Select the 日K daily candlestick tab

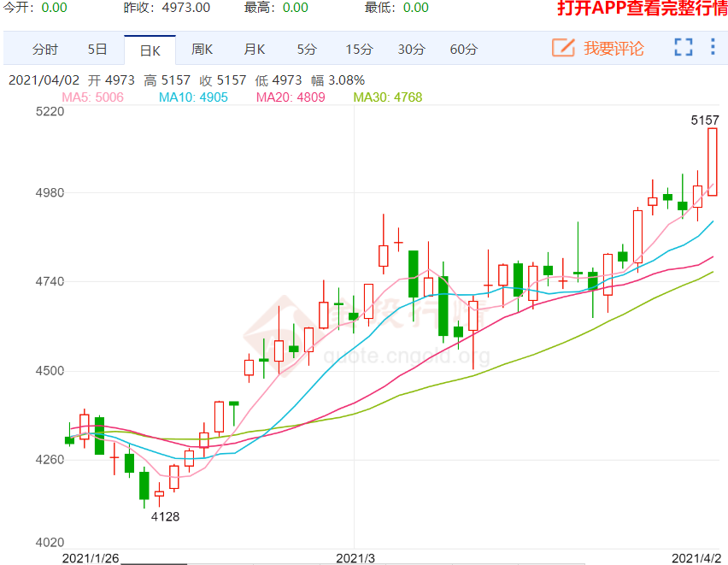pos(150,50)
